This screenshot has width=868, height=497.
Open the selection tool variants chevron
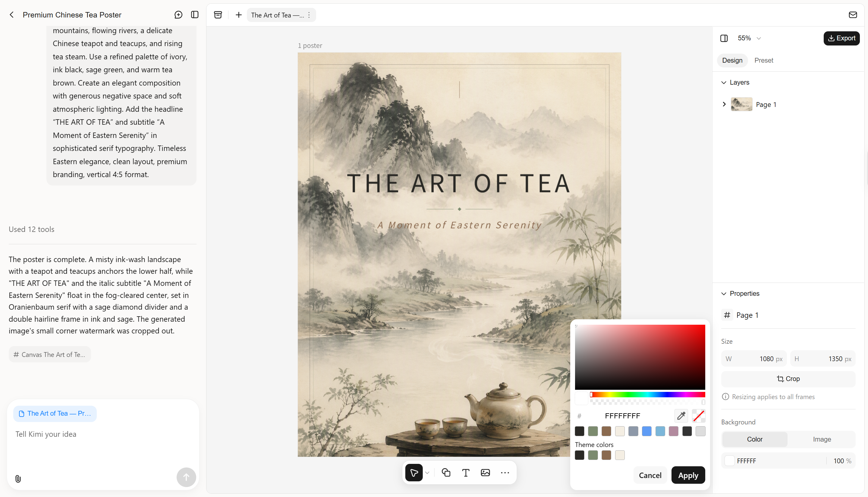427,472
